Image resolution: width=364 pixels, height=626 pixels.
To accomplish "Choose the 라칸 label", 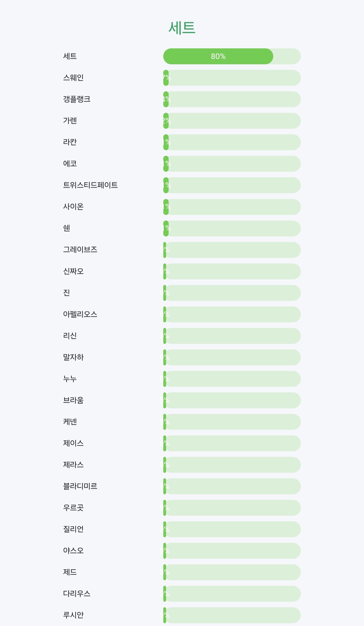I will pos(70,142).
